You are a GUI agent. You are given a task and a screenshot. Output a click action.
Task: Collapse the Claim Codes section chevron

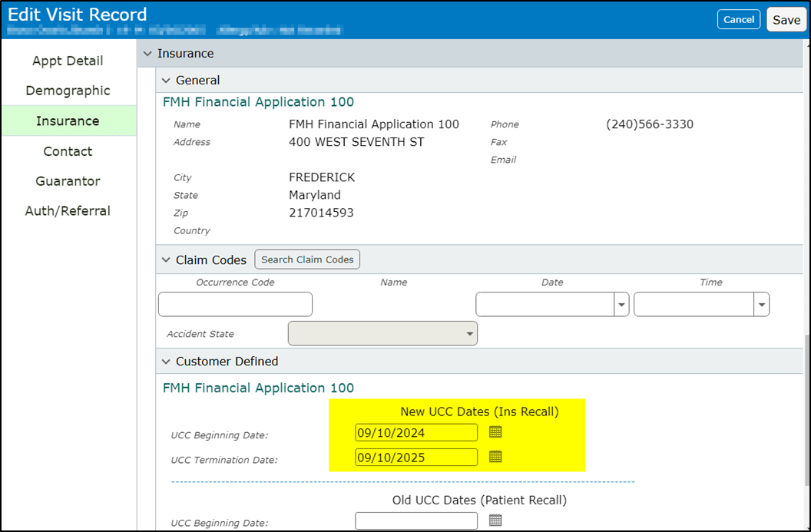(166, 260)
